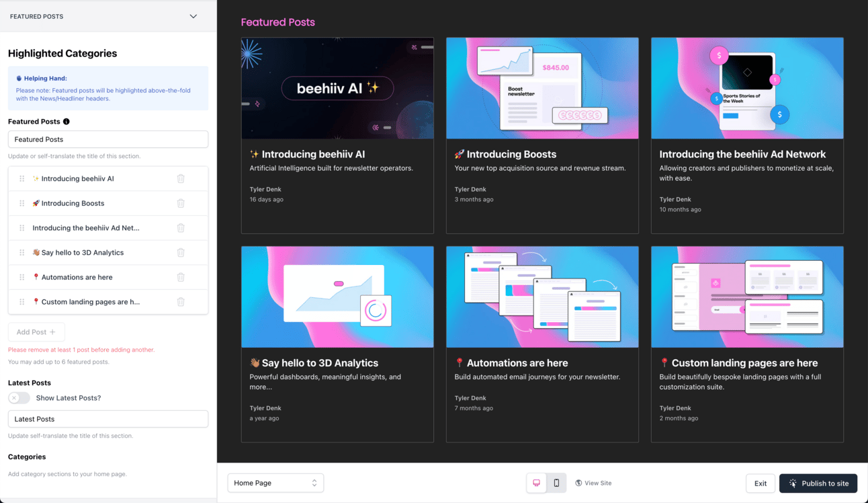Click drag handle for Automations are here
Image resolution: width=868 pixels, height=503 pixels.
pyautogui.click(x=22, y=277)
